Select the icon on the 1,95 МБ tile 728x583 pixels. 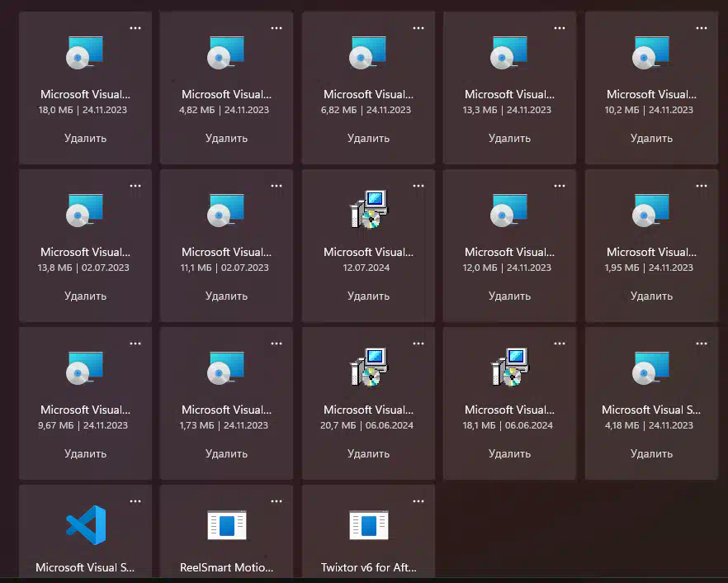[651, 211]
